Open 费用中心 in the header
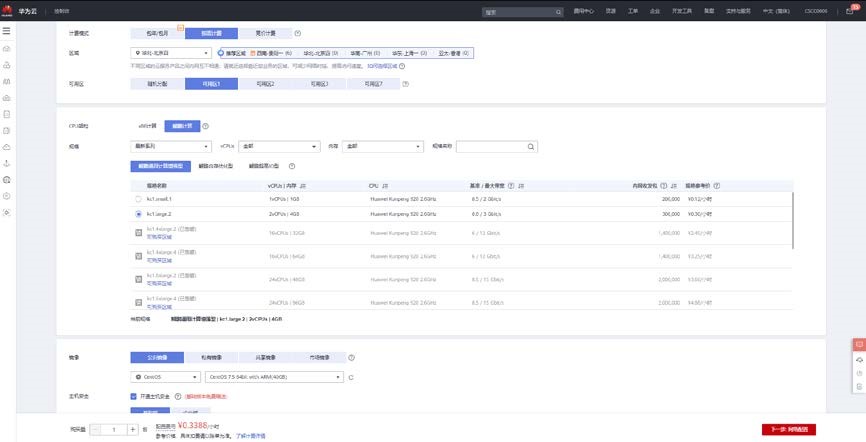Image resolution: width=866 pixels, height=442 pixels. pyautogui.click(x=583, y=11)
